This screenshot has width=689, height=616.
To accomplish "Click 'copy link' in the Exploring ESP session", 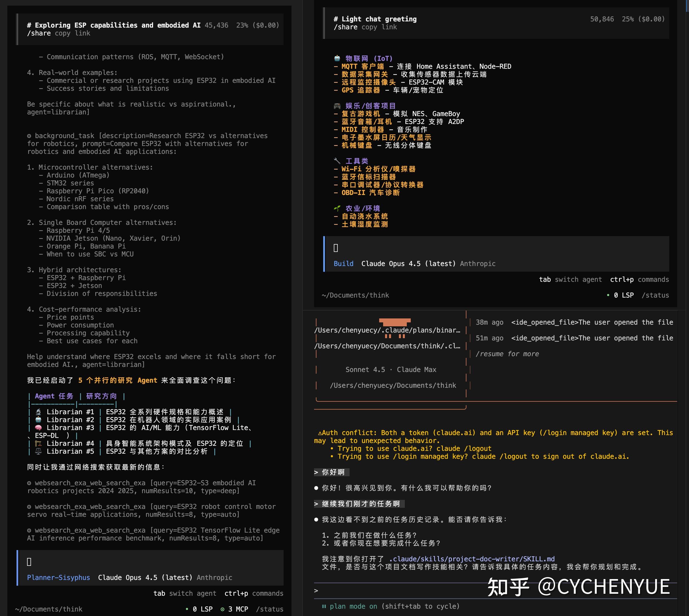I will coord(72,33).
